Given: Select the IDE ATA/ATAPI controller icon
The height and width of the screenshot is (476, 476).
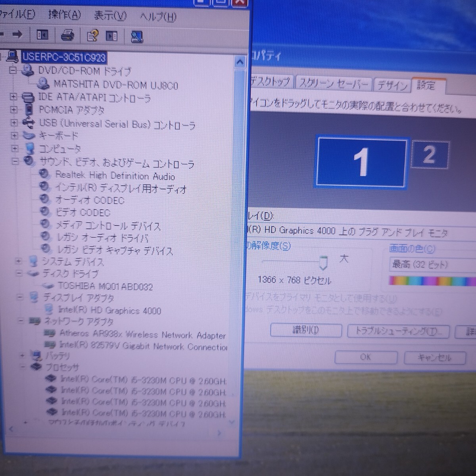Looking at the screenshot, I should point(27,97).
